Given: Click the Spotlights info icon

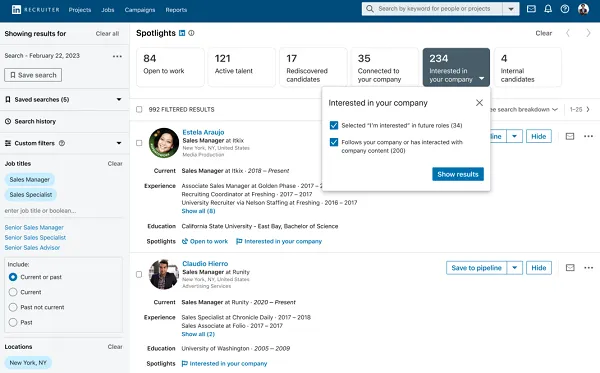Looking at the screenshot, I should [191, 33].
